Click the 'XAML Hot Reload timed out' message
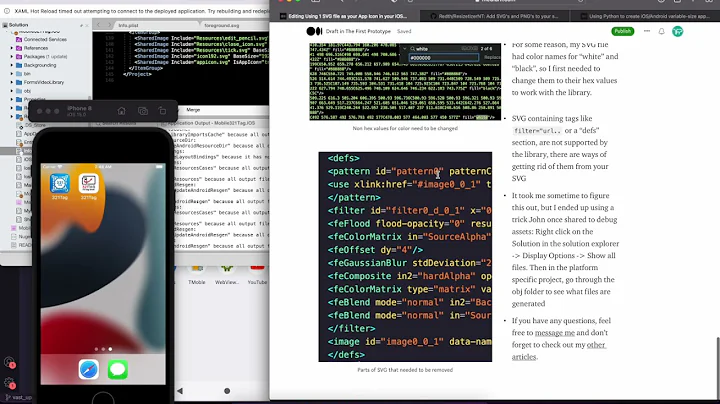This screenshot has width=720, height=404. pos(141,11)
